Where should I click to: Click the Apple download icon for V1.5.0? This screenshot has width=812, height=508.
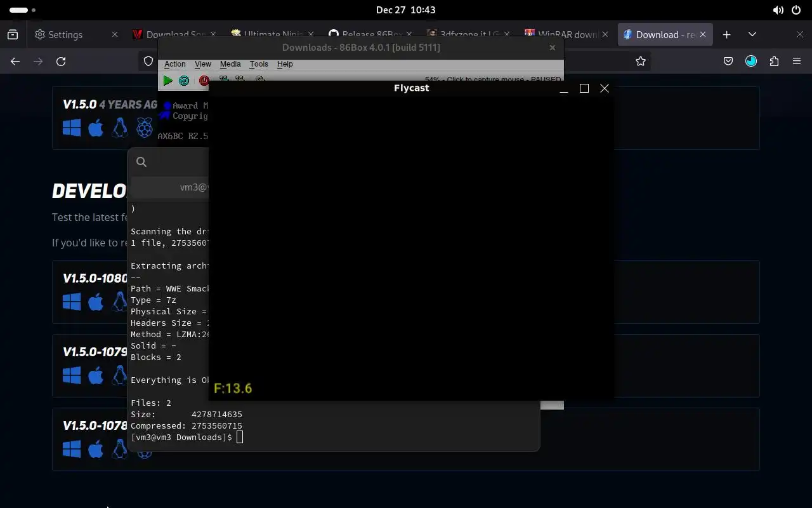tap(96, 128)
